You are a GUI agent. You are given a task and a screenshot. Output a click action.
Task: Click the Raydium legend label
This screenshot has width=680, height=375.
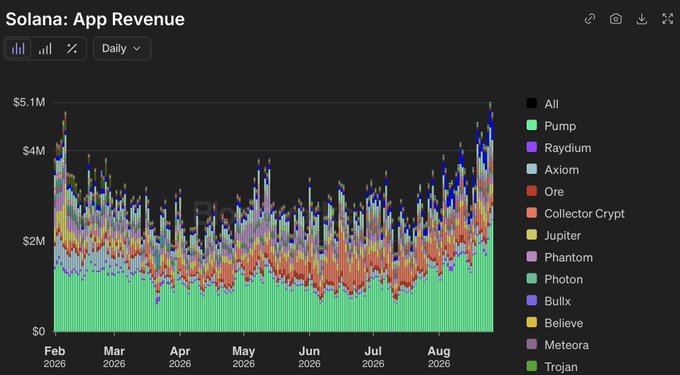point(568,148)
